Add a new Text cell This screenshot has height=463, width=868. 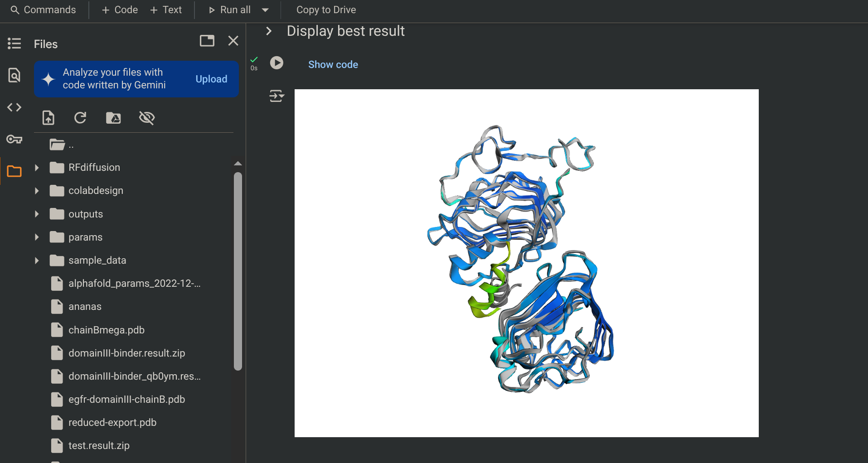tap(166, 10)
